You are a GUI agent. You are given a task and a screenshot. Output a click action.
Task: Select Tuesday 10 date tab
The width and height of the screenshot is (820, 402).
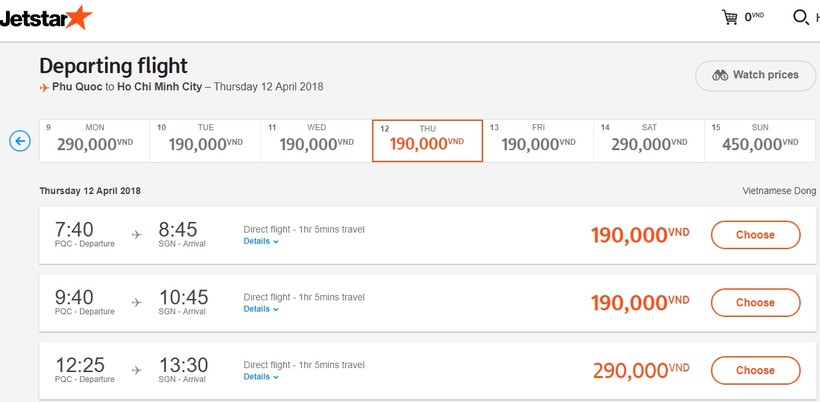click(206, 141)
